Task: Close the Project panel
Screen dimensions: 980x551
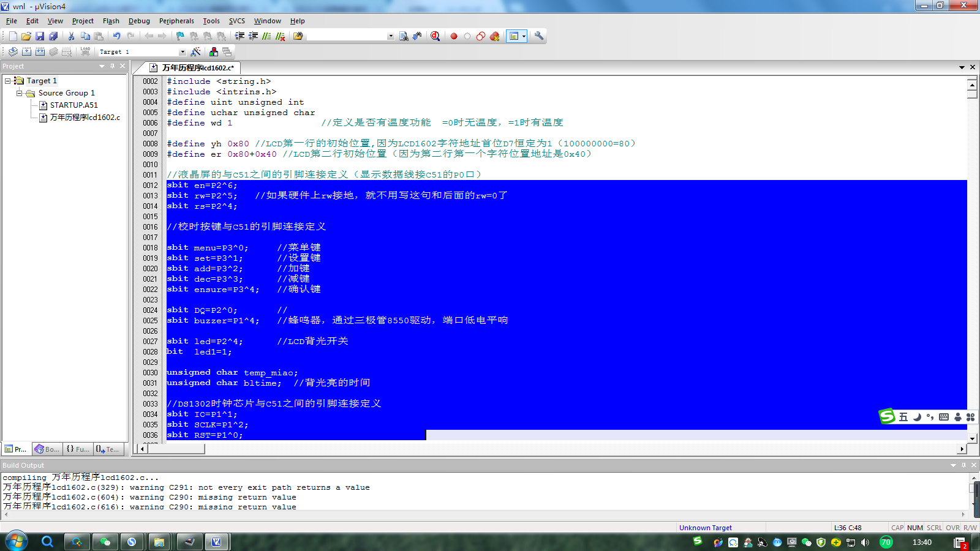Action: (x=123, y=66)
